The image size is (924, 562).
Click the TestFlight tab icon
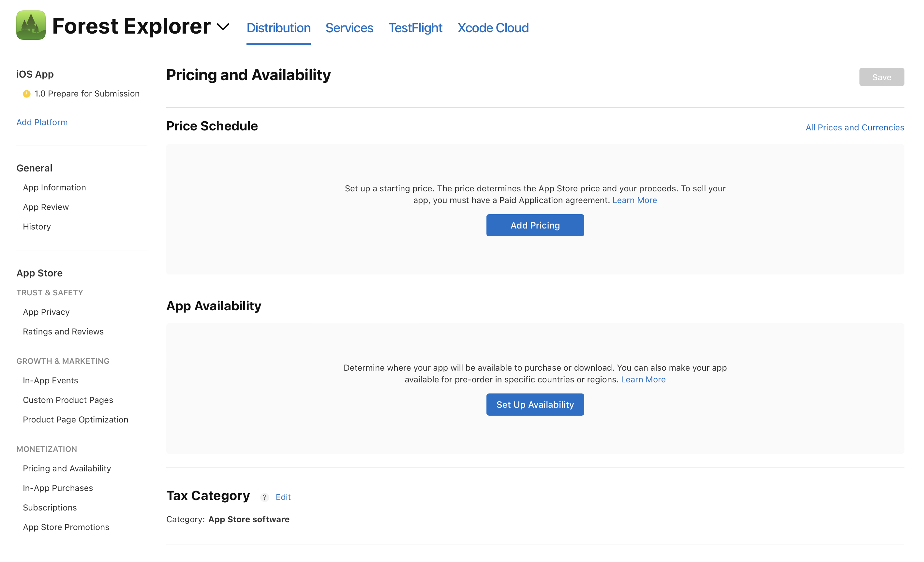click(x=415, y=28)
